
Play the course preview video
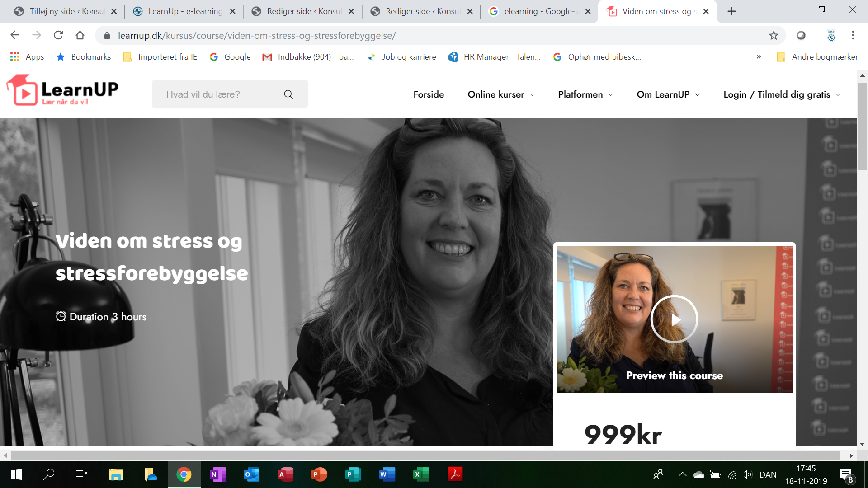tap(674, 319)
